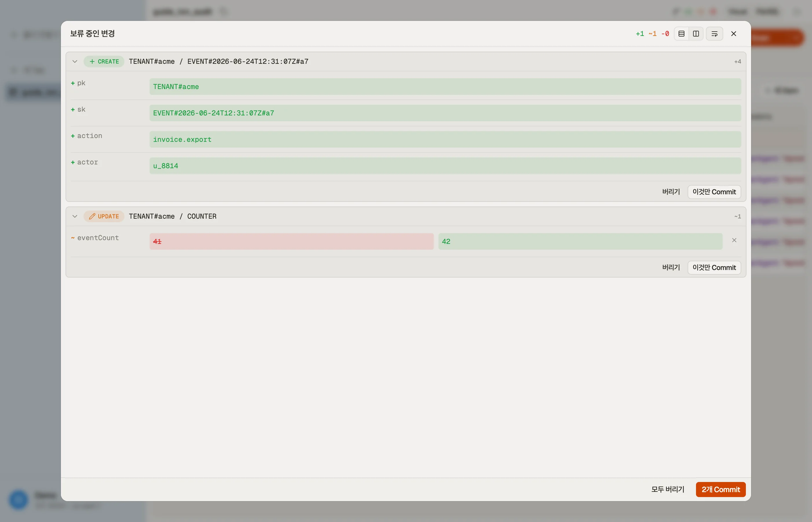Discard the COUNTER update with 버리기
Viewport: 812px width, 522px height.
coord(671,267)
